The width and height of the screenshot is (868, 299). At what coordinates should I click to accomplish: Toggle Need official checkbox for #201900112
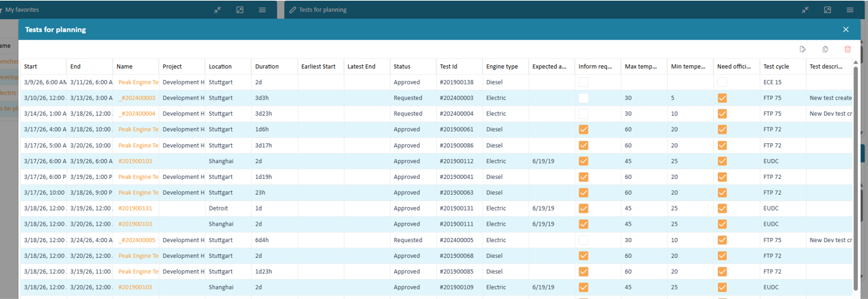722,161
